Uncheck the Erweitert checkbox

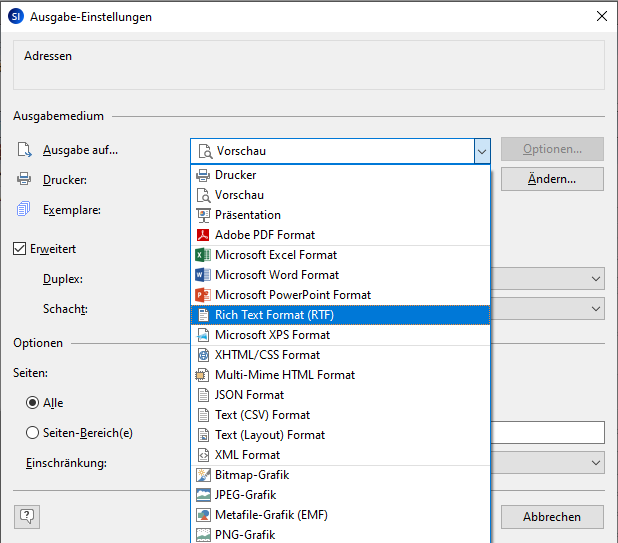click(x=20, y=249)
